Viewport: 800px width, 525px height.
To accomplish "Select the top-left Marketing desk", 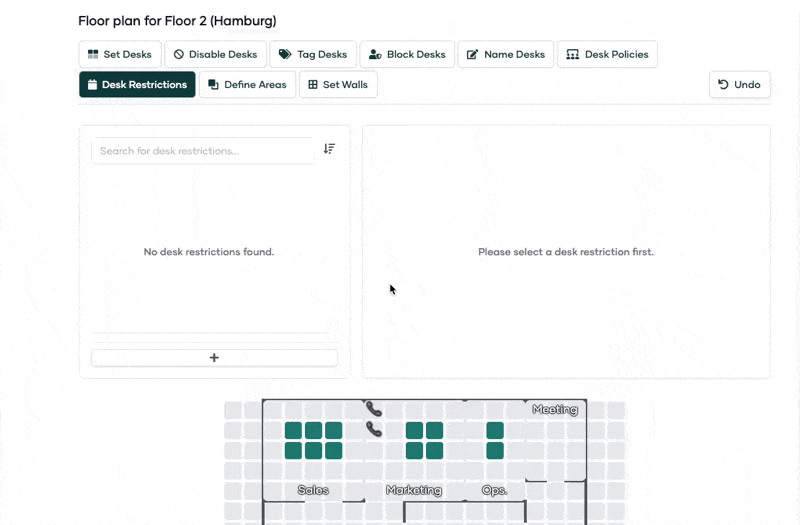I will pos(414,431).
